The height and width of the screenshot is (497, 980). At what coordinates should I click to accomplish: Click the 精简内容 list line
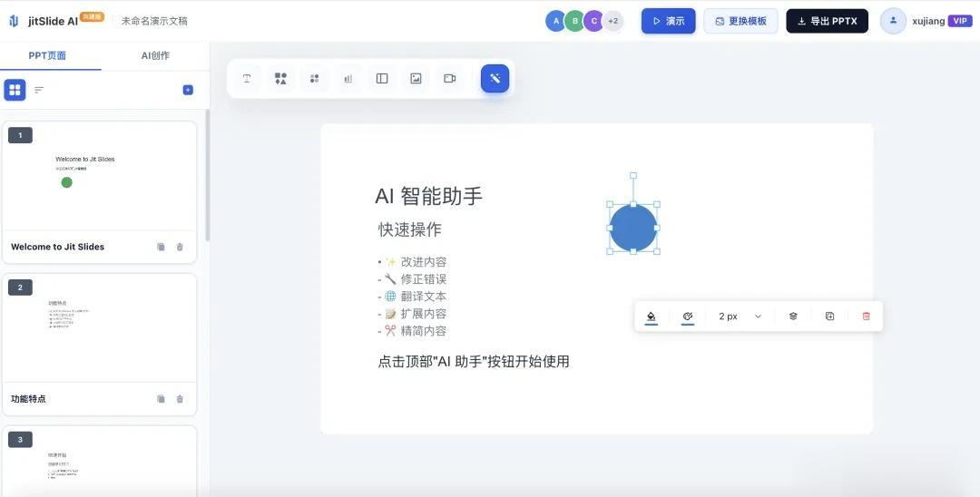pos(412,331)
